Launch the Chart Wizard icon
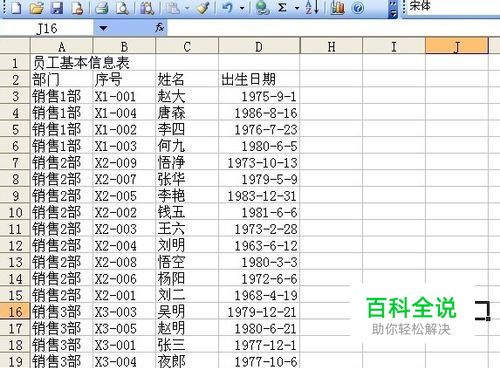Image resolution: width=500 pixels, height=368 pixels. [x=337, y=8]
